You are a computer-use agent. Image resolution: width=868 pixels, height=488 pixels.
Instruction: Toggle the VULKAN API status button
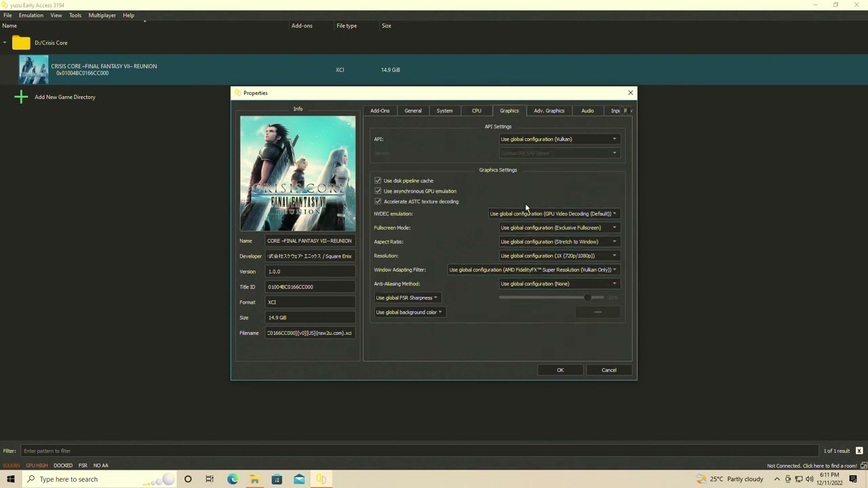coord(11,466)
